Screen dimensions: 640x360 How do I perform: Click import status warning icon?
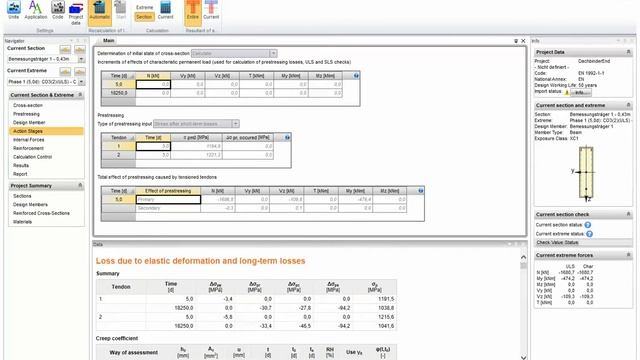(567, 92)
